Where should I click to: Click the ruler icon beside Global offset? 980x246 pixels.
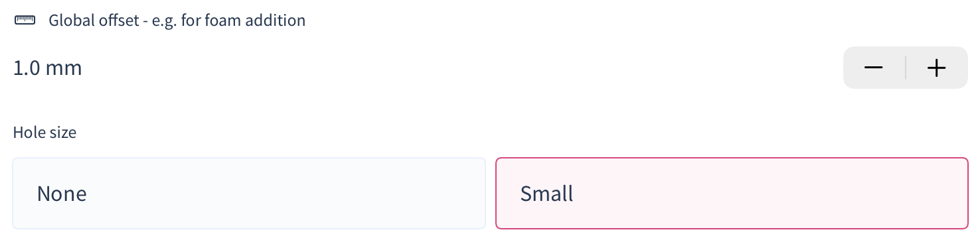pos(25,21)
